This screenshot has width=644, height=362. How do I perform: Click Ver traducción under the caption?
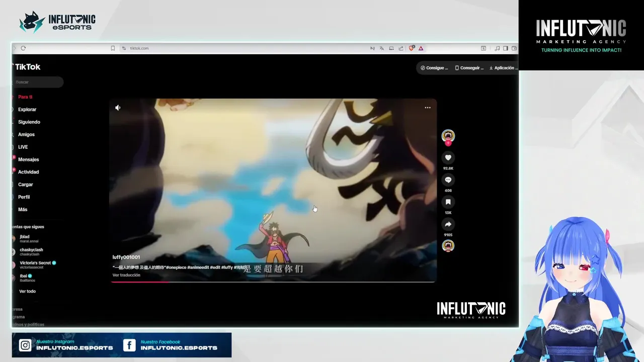point(126,275)
